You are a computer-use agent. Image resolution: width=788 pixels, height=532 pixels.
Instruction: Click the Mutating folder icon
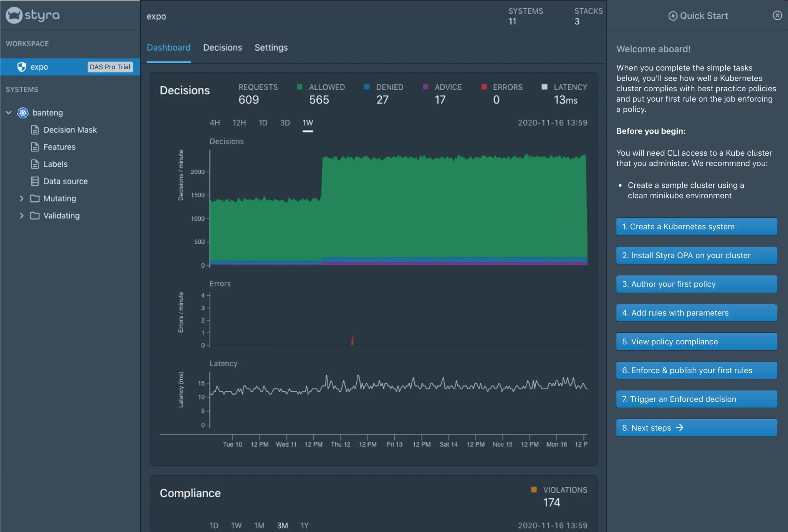34,198
